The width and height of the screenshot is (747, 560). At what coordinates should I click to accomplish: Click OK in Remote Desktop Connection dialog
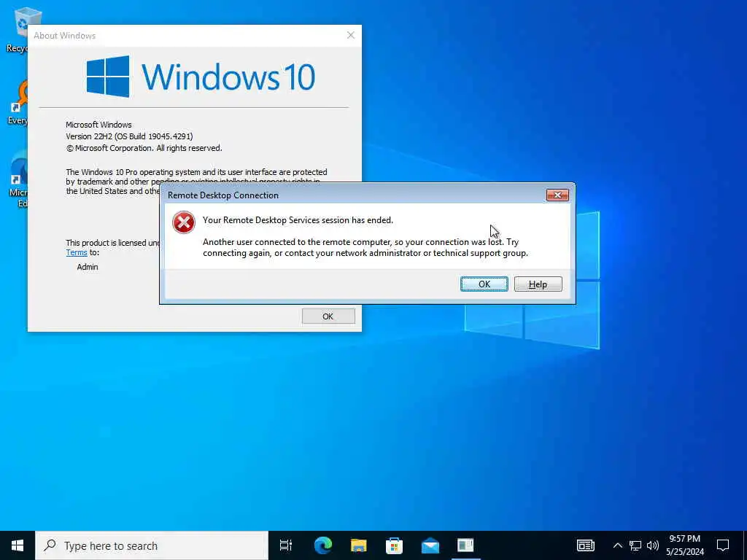click(484, 284)
